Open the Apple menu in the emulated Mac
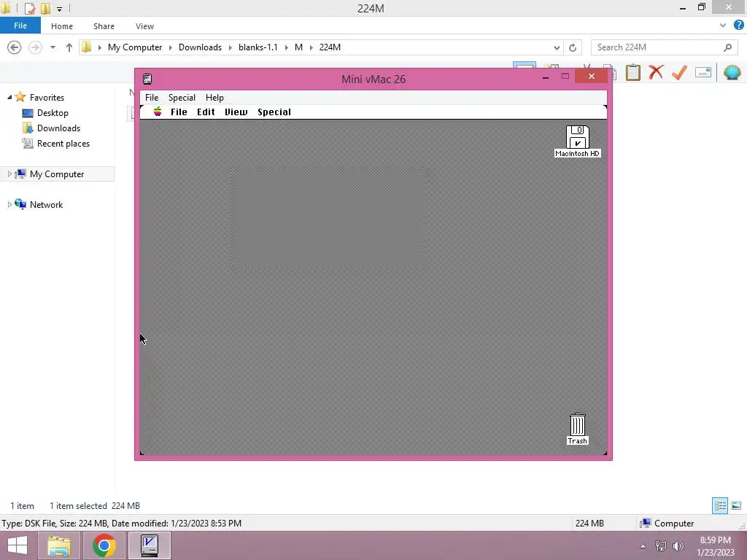Image resolution: width=747 pixels, height=560 pixels. 158,112
